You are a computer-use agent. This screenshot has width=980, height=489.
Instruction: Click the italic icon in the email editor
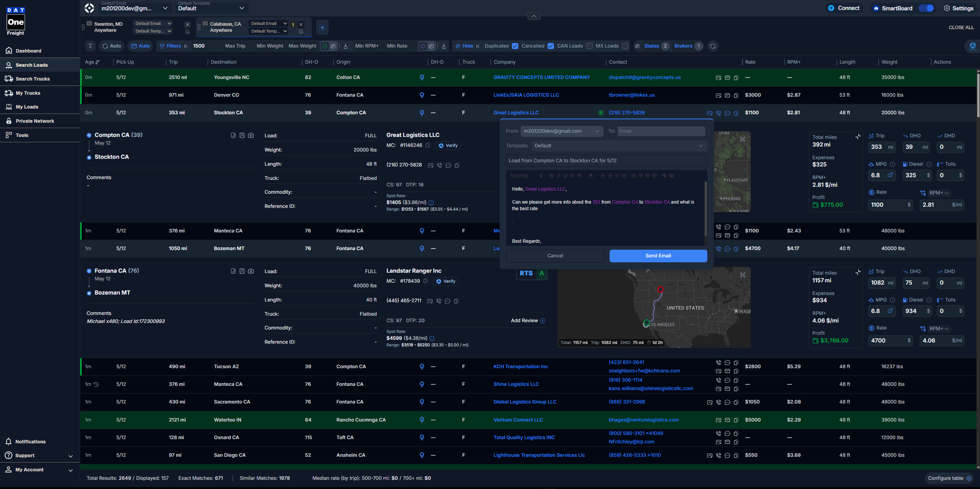(558, 176)
